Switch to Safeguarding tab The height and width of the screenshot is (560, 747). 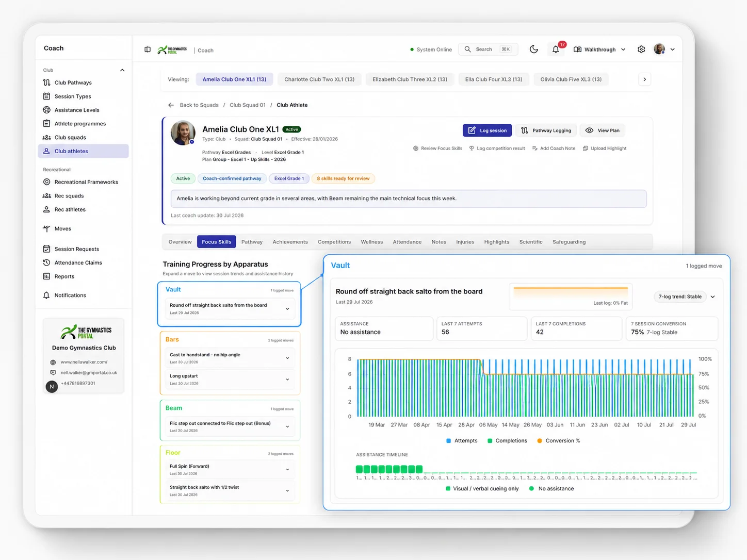pyautogui.click(x=569, y=242)
